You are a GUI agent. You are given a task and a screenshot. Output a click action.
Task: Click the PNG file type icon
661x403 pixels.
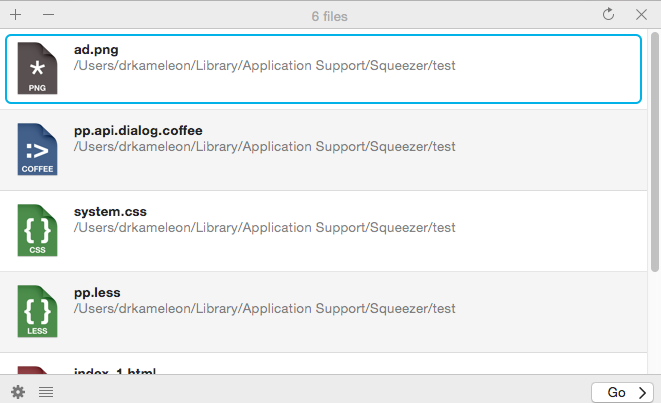pos(38,69)
